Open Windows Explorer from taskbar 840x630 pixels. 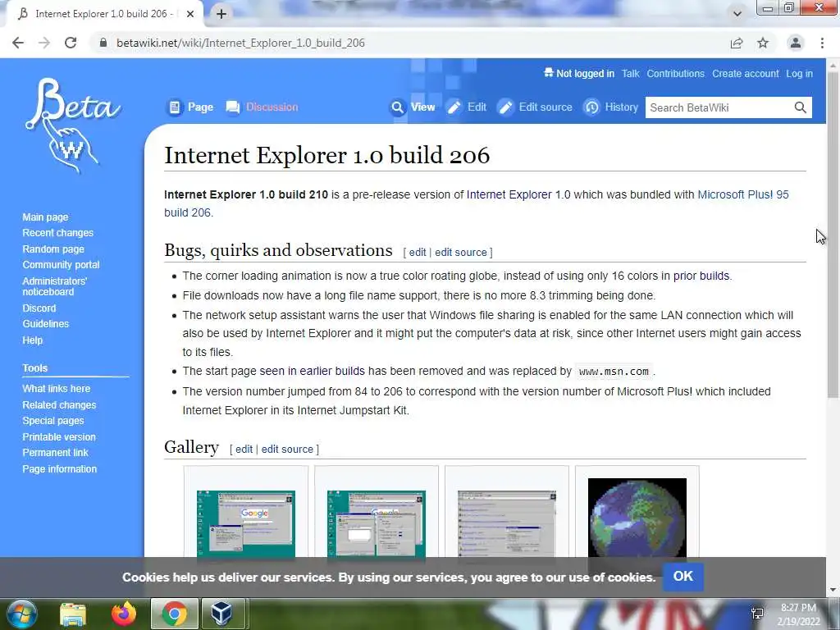73,614
